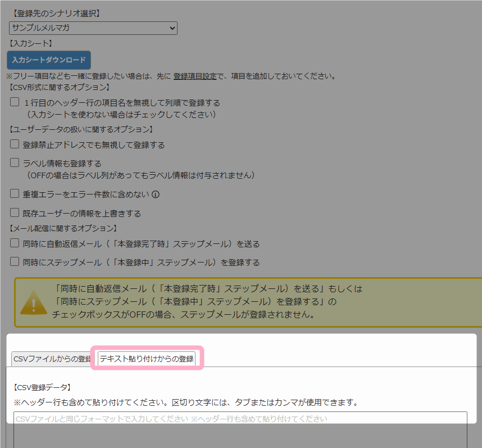Click the 【メール配信に関するオプション】 heading

pyautogui.click(x=63, y=228)
